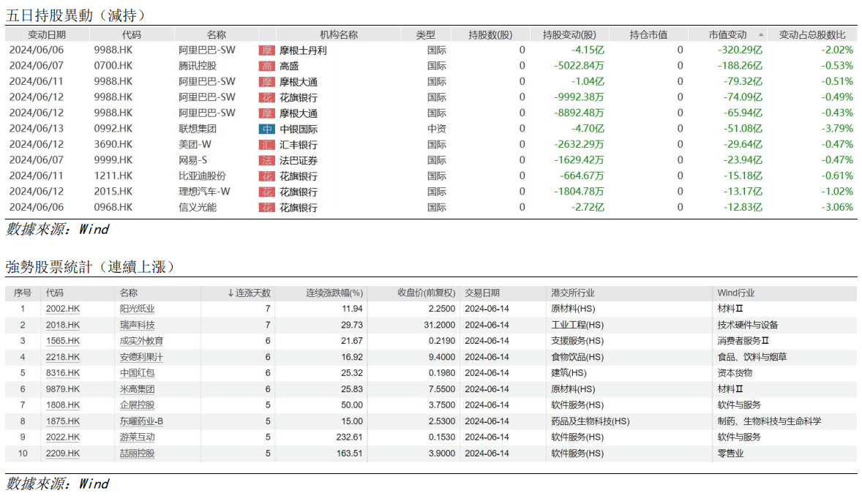The width and height of the screenshot is (862, 504).
Task: Open stock code link 2218.HK
Action: pos(63,357)
